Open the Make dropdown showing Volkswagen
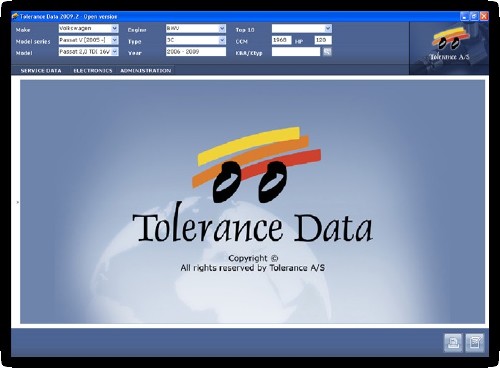Viewport: 500px width, 368px height. pyautogui.click(x=88, y=29)
